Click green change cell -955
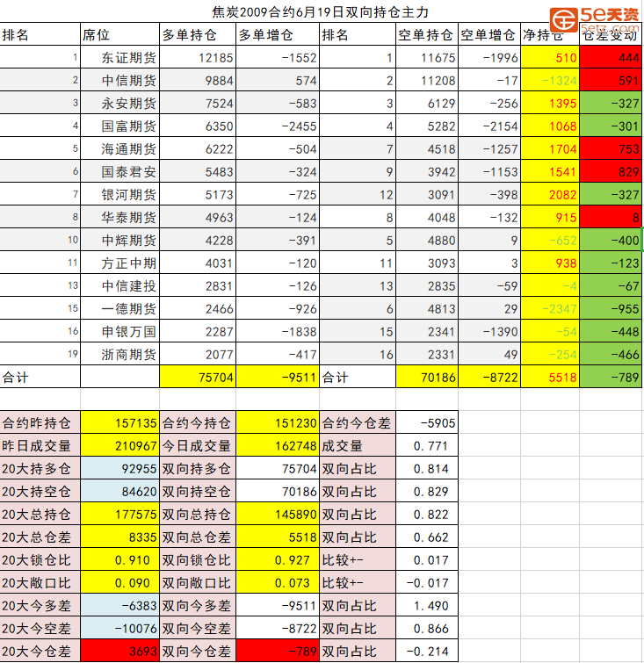This screenshot has height=663, width=644. tap(611, 308)
